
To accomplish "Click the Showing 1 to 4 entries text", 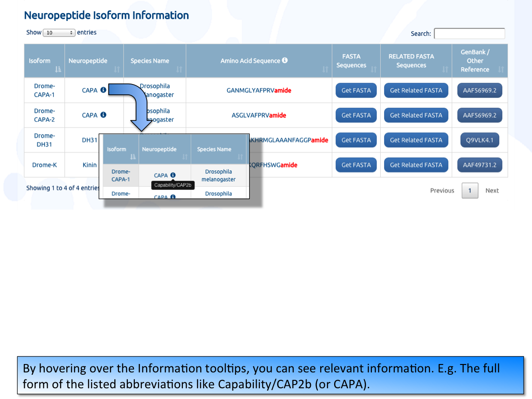I will (x=63, y=188).
